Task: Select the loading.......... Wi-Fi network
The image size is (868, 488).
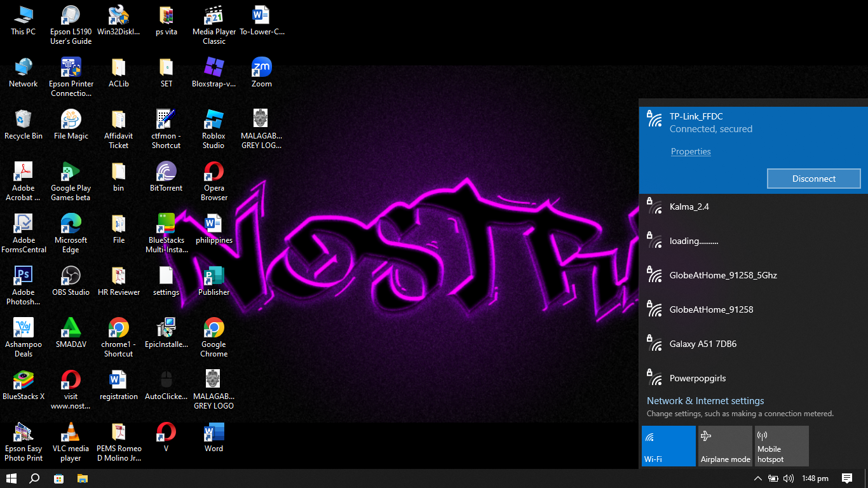Action: click(753, 241)
